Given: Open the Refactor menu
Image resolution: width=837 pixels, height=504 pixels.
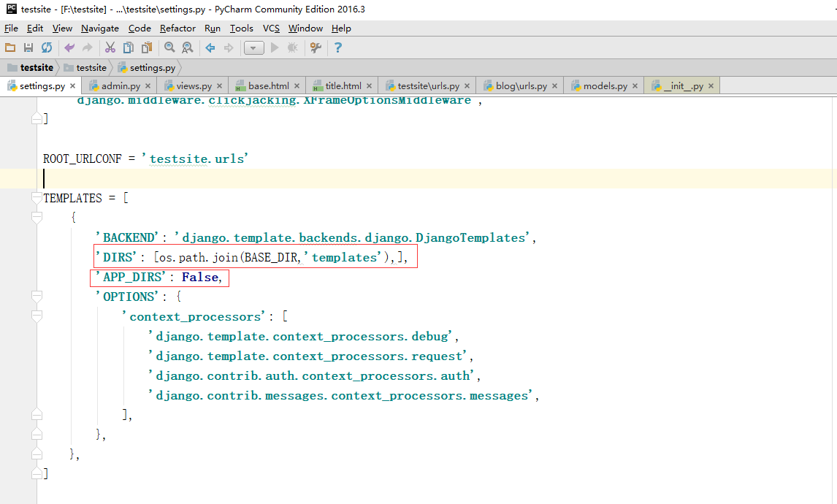Looking at the screenshot, I should tap(177, 28).
